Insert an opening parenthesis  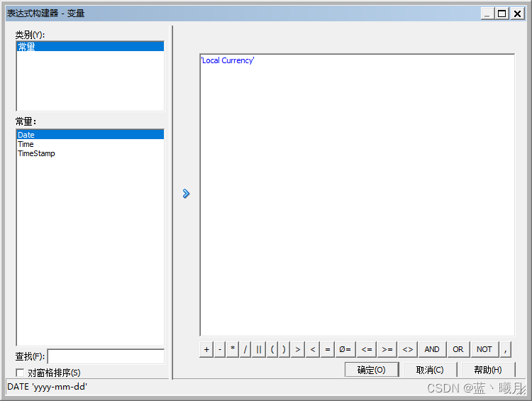point(272,349)
